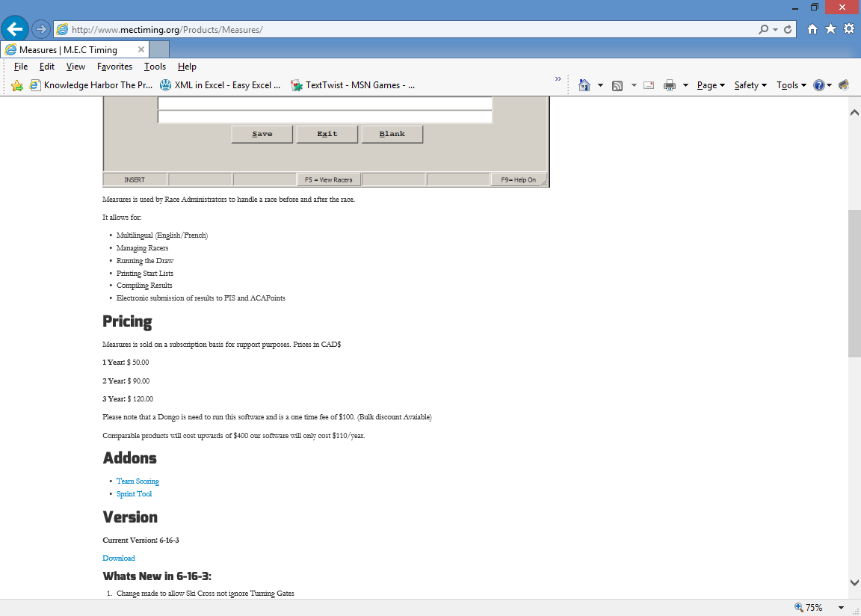Click the Download link
This screenshot has width=861, height=616.
coord(119,558)
